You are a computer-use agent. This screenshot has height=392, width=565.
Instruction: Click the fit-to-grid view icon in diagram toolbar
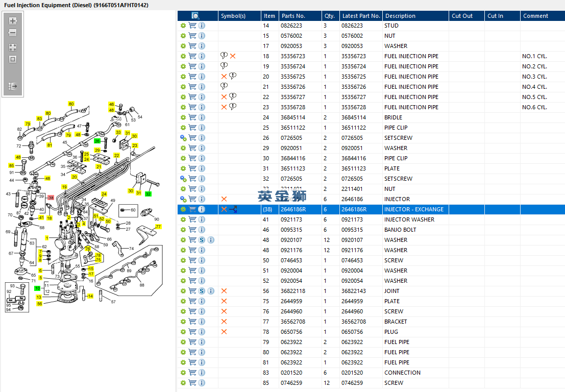point(13,47)
